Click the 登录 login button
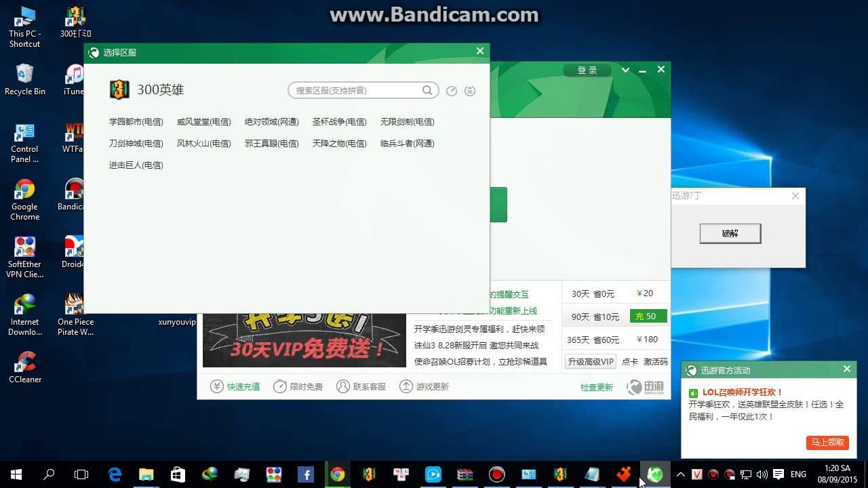Viewport: 868px width, 488px height. tap(587, 70)
